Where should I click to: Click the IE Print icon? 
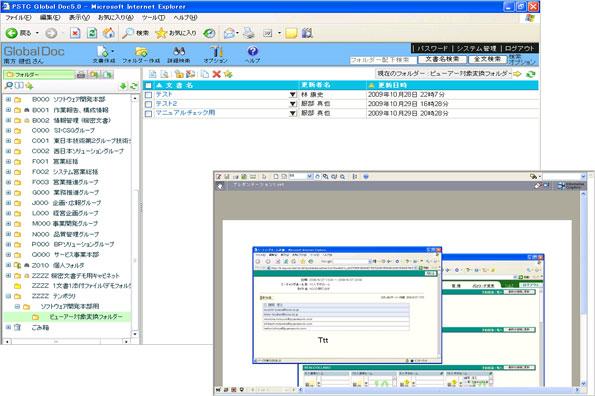point(249,33)
